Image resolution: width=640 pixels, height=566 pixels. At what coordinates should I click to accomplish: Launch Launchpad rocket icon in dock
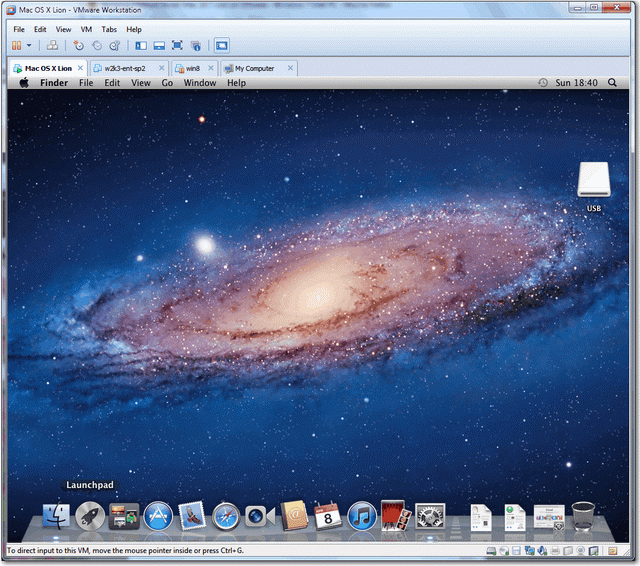pos(90,516)
